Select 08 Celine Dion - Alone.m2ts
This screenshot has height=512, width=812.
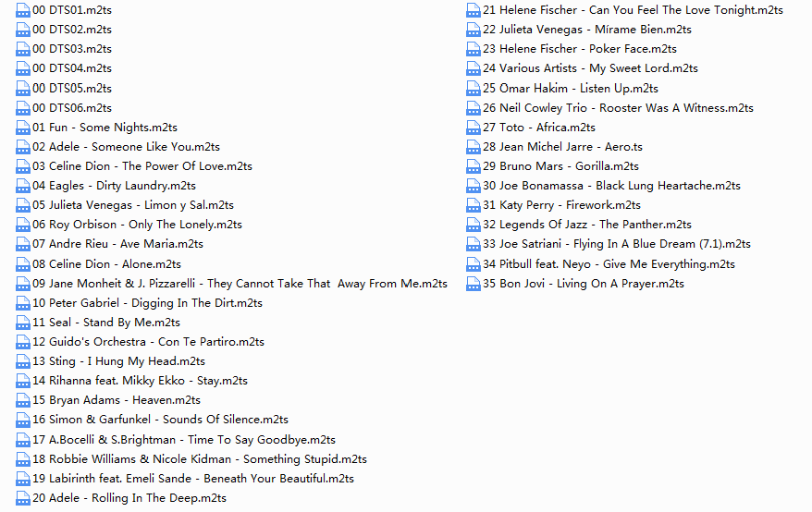tap(106, 264)
